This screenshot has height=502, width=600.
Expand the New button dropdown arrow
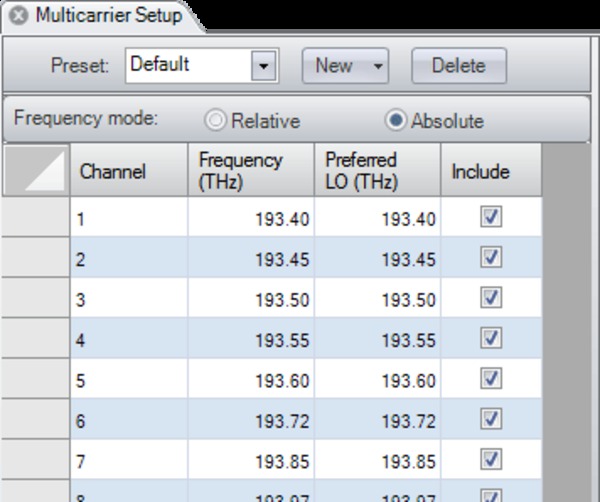(x=378, y=66)
